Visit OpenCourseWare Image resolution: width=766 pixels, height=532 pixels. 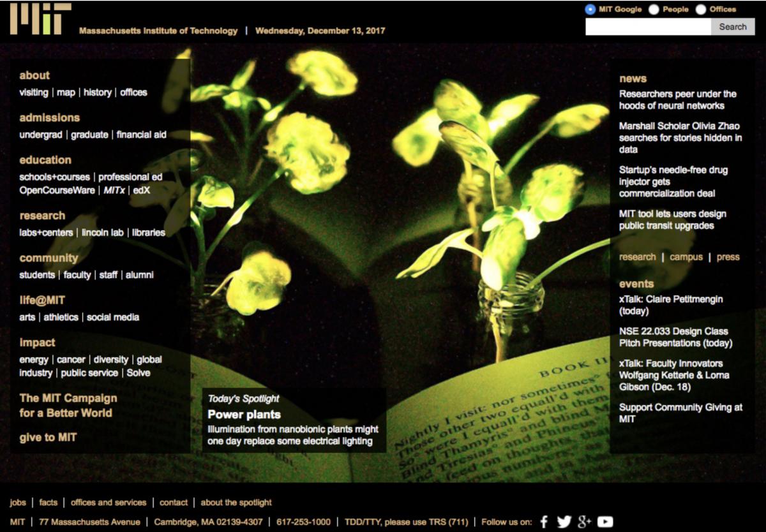57,190
